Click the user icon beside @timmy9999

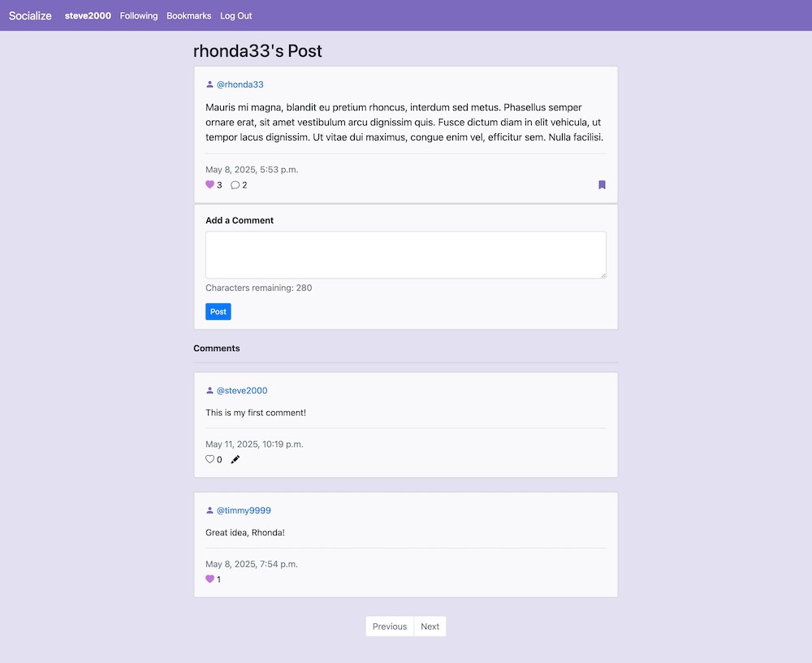[209, 509]
